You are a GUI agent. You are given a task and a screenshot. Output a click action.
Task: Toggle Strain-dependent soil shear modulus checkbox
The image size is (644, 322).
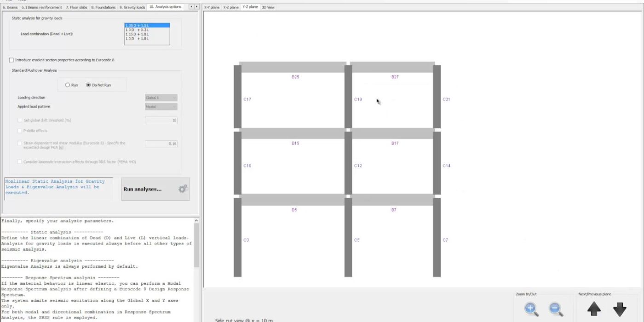coord(20,143)
